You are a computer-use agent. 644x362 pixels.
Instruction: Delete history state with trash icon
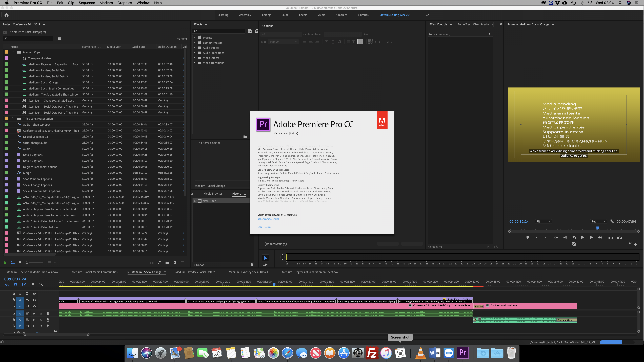tap(252, 265)
